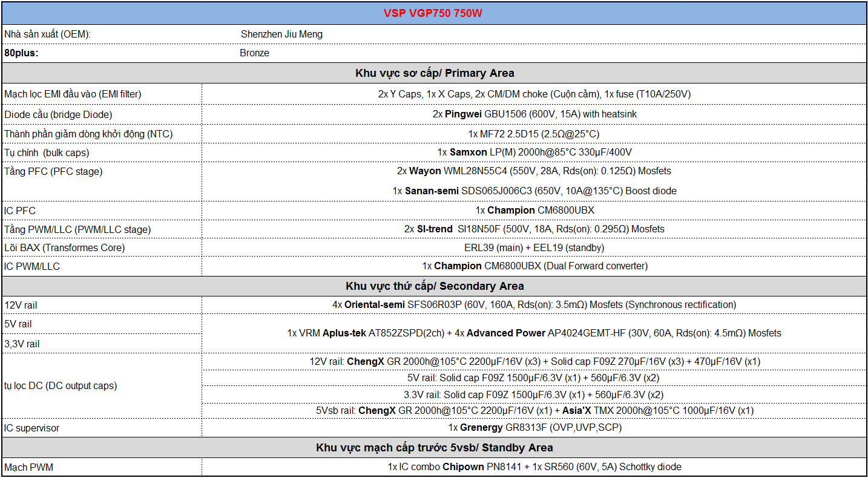Select the 12V rail label cell
868x478 pixels.
click(x=102, y=305)
